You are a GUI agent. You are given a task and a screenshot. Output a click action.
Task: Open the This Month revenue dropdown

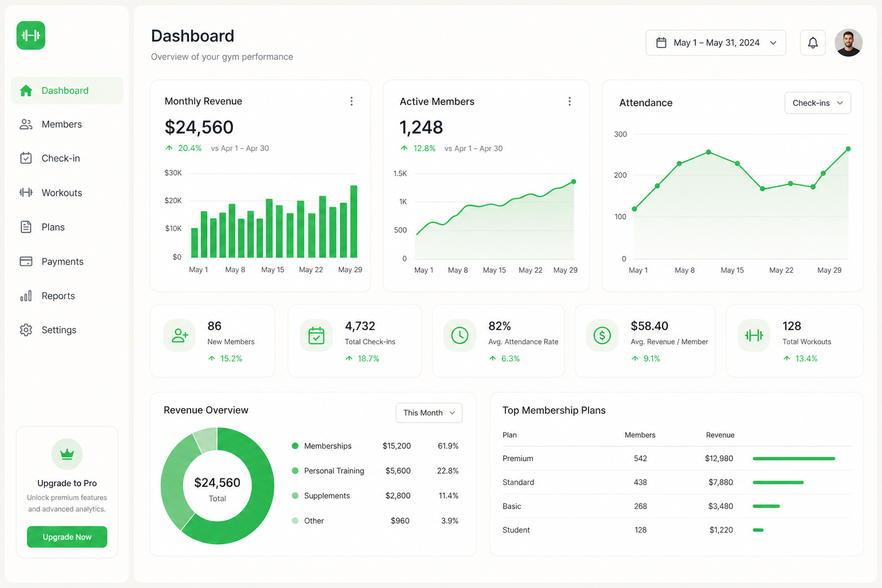coord(429,413)
